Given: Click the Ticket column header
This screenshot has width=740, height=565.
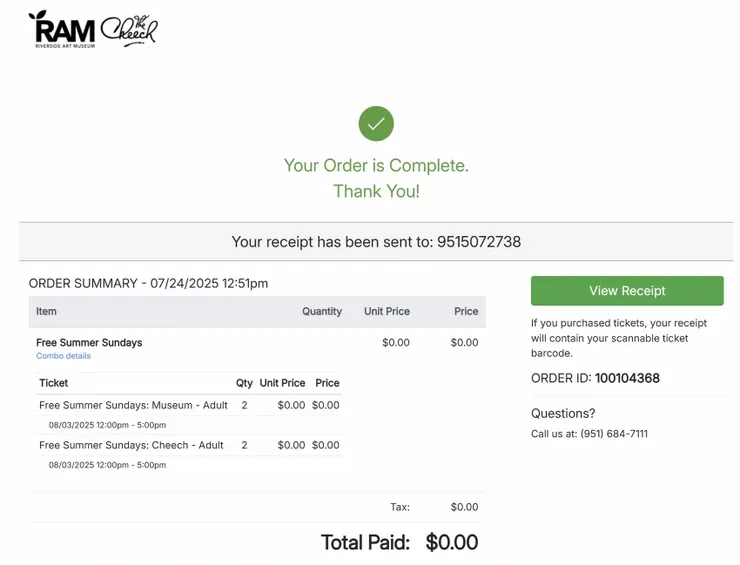Looking at the screenshot, I should (x=53, y=383).
